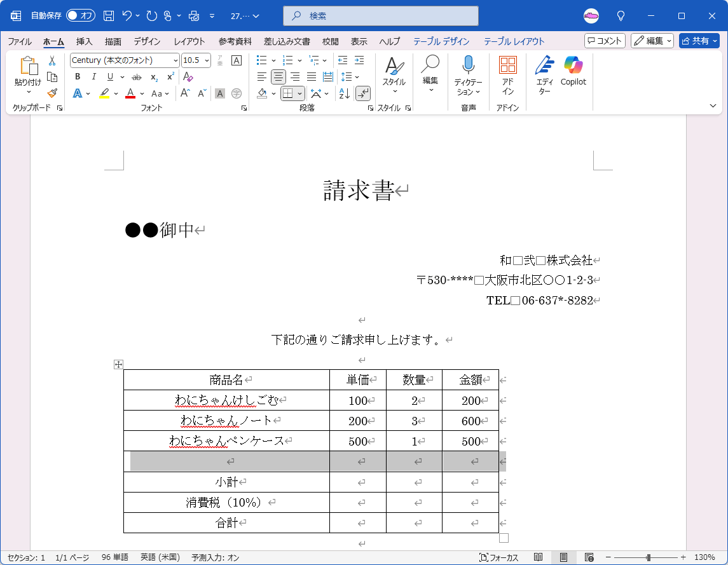The width and height of the screenshot is (728, 565).
Task: Cut selection with scissors icon
Action: point(52,60)
